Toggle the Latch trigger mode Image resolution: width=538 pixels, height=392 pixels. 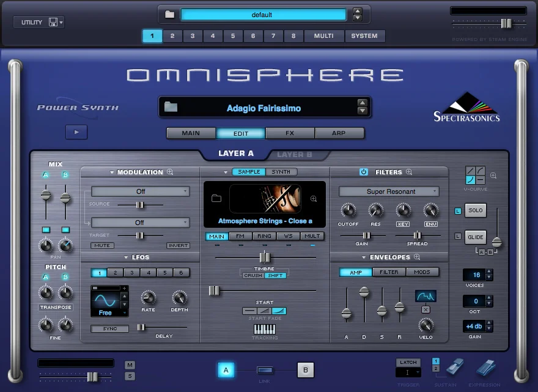click(x=407, y=363)
